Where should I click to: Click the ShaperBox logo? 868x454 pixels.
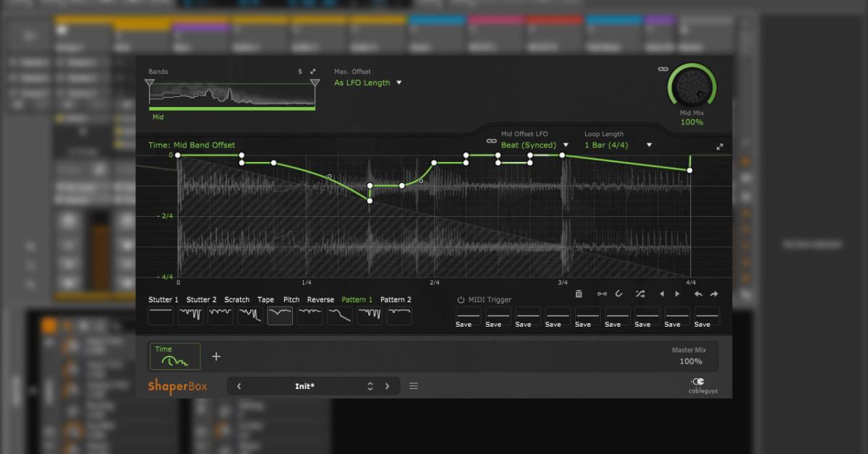pos(178,386)
